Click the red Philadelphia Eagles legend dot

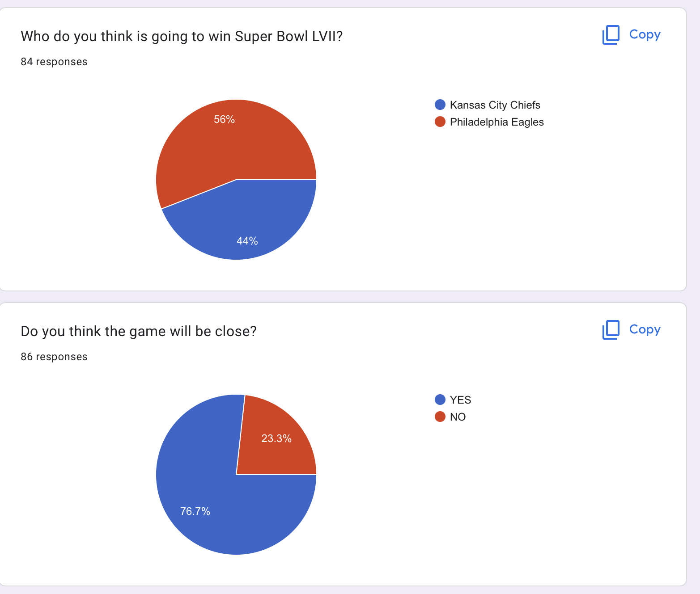pos(440,122)
